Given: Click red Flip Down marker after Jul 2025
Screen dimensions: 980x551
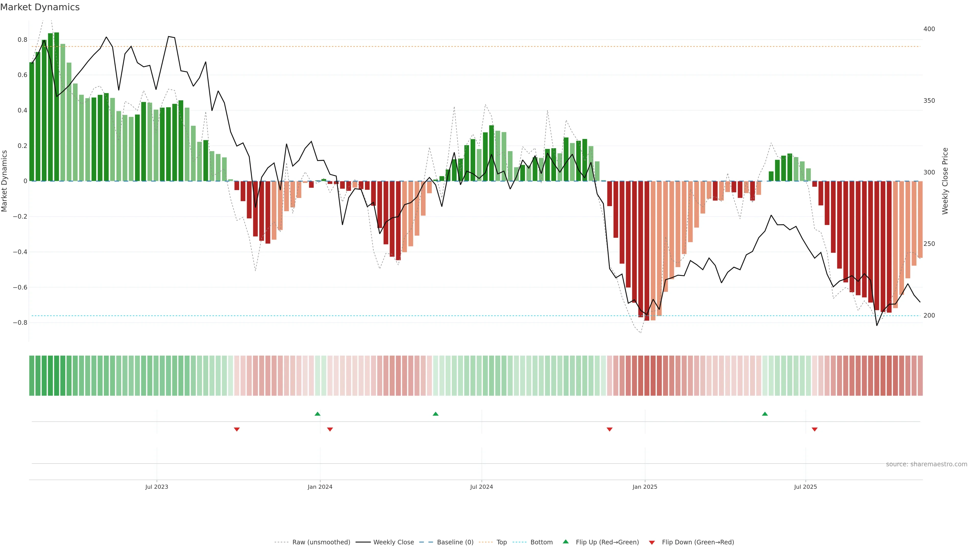Looking at the screenshot, I should (815, 429).
